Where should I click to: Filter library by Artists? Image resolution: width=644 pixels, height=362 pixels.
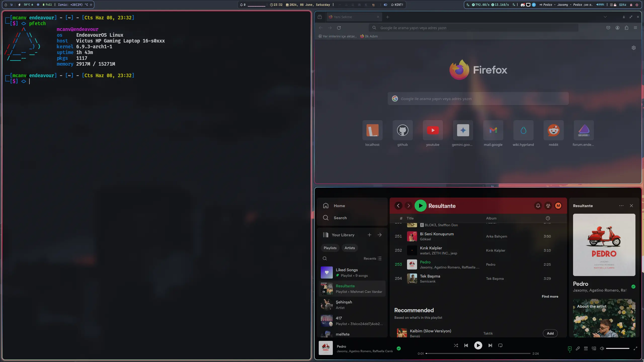pyautogui.click(x=350, y=248)
